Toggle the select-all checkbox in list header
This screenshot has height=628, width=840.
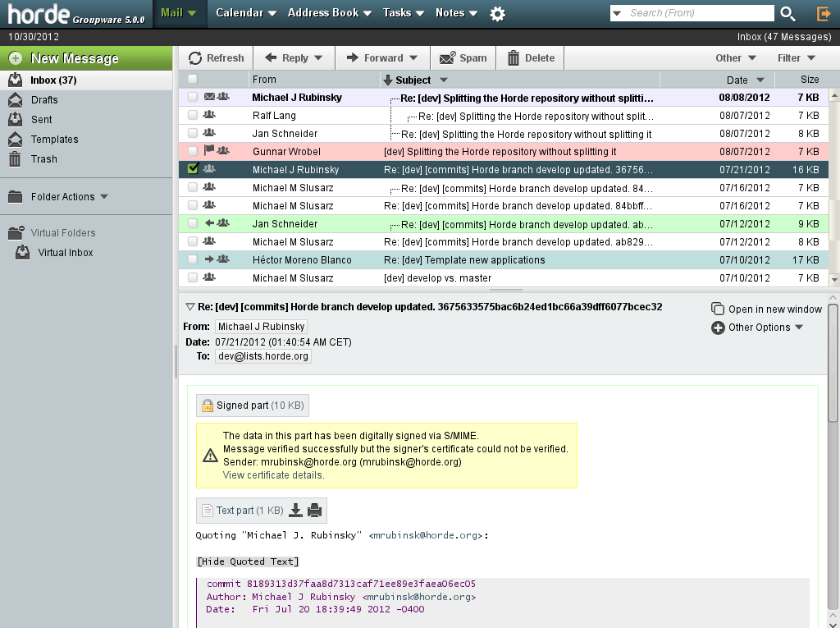point(193,80)
